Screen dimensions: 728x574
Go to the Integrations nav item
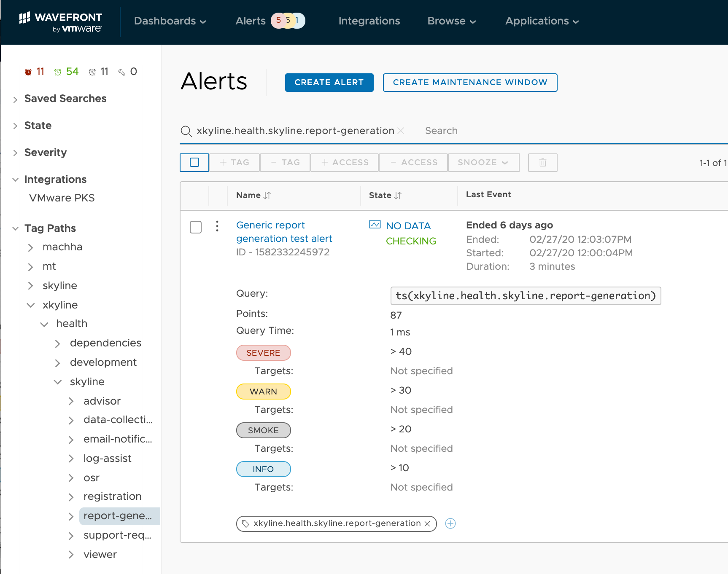point(369,21)
